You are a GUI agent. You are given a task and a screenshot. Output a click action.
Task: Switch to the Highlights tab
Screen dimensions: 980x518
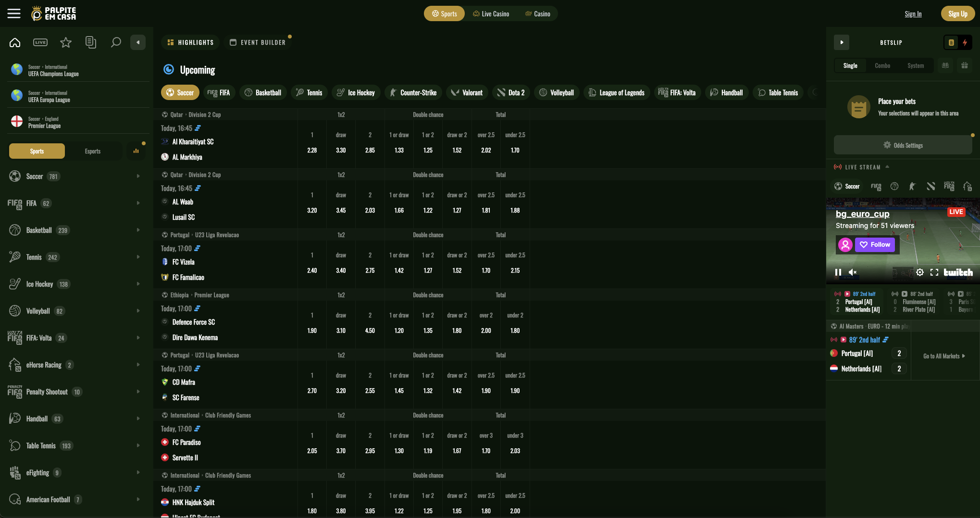[190, 42]
